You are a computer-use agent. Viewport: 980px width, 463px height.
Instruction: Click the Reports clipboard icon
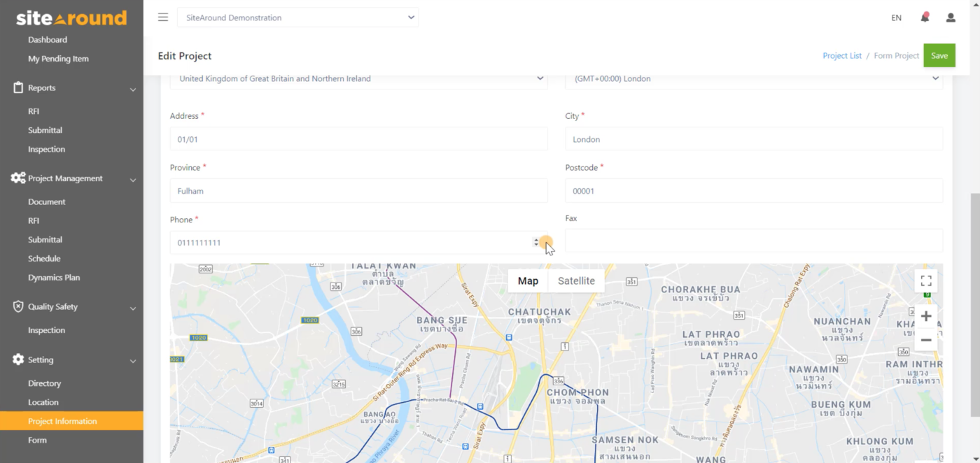(17, 87)
